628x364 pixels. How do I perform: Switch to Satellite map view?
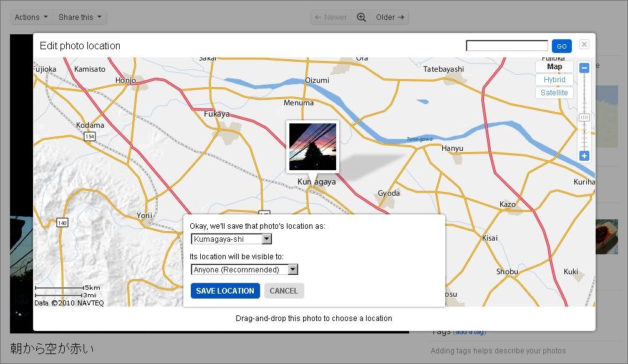pyautogui.click(x=554, y=92)
